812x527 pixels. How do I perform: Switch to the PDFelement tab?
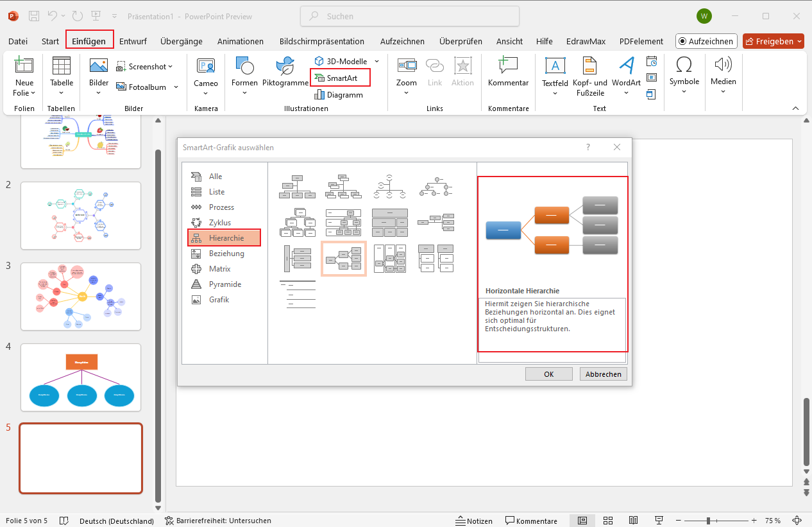click(641, 41)
